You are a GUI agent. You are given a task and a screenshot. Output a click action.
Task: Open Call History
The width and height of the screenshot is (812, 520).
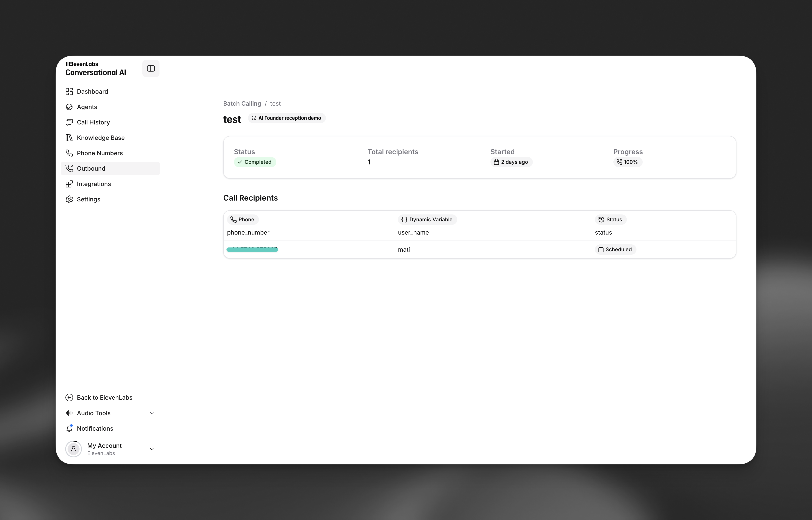[93, 122]
